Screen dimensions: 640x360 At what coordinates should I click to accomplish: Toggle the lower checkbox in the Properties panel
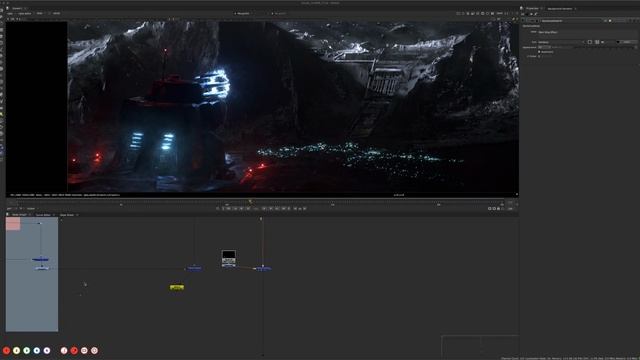coord(539,56)
